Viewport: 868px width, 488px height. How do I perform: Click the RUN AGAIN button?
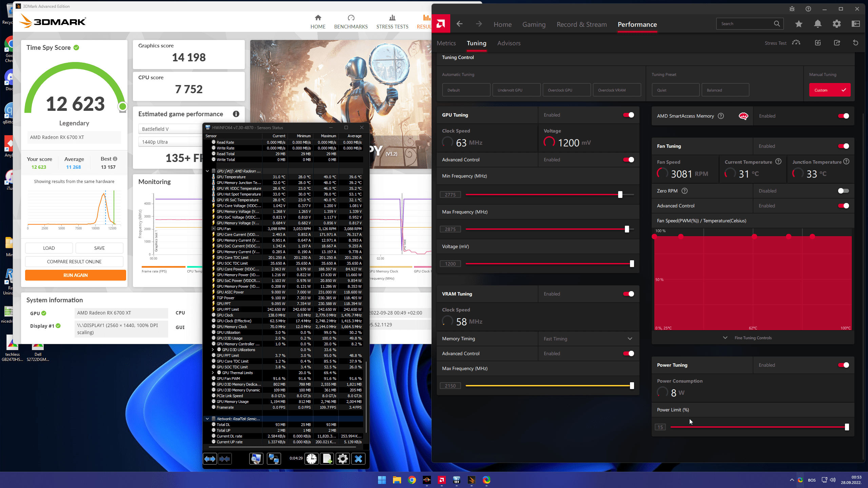click(x=75, y=275)
